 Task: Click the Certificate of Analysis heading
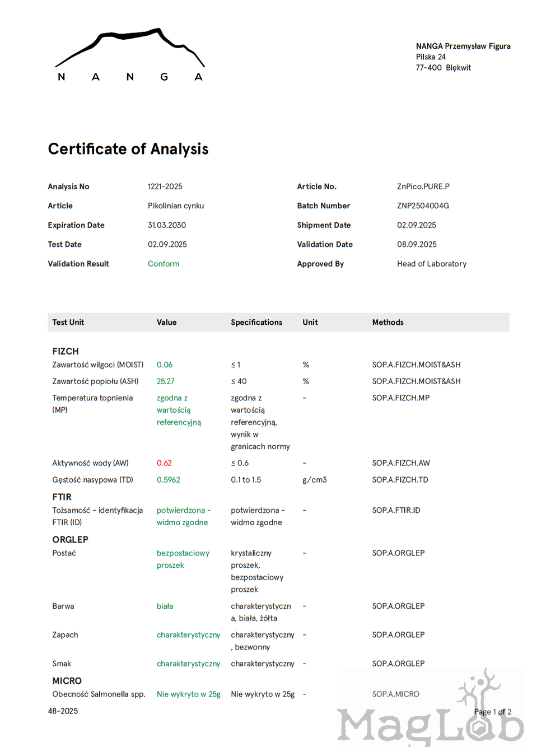[x=128, y=149]
